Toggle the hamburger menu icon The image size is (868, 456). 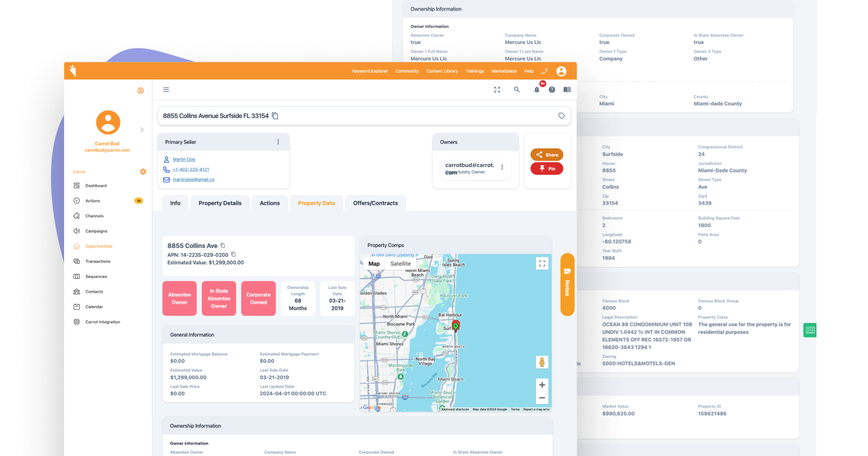click(166, 90)
